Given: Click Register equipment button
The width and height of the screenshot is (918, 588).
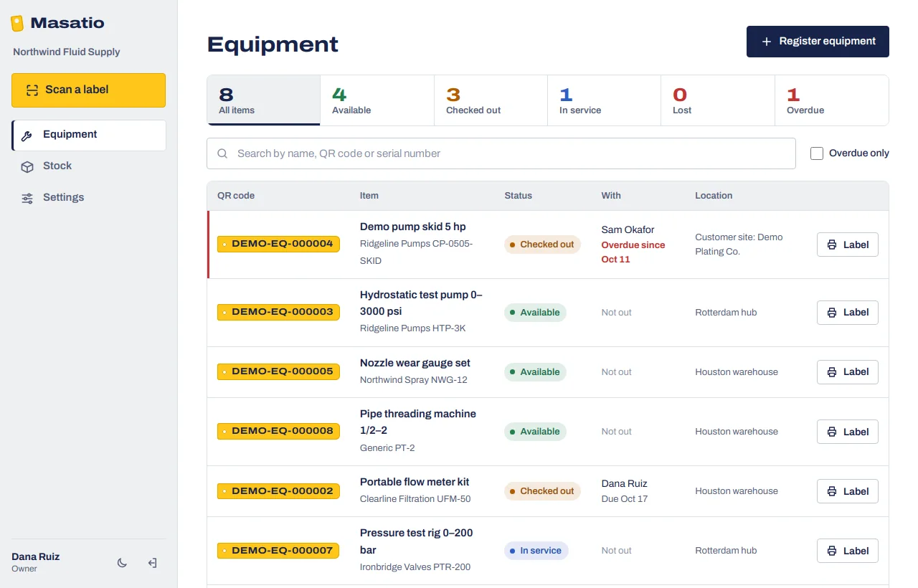Looking at the screenshot, I should pos(818,42).
